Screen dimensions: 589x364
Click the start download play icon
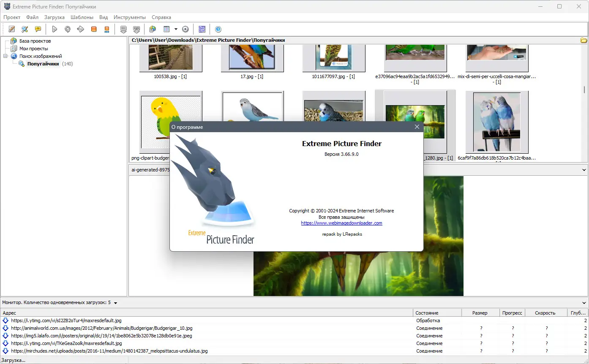point(55,29)
